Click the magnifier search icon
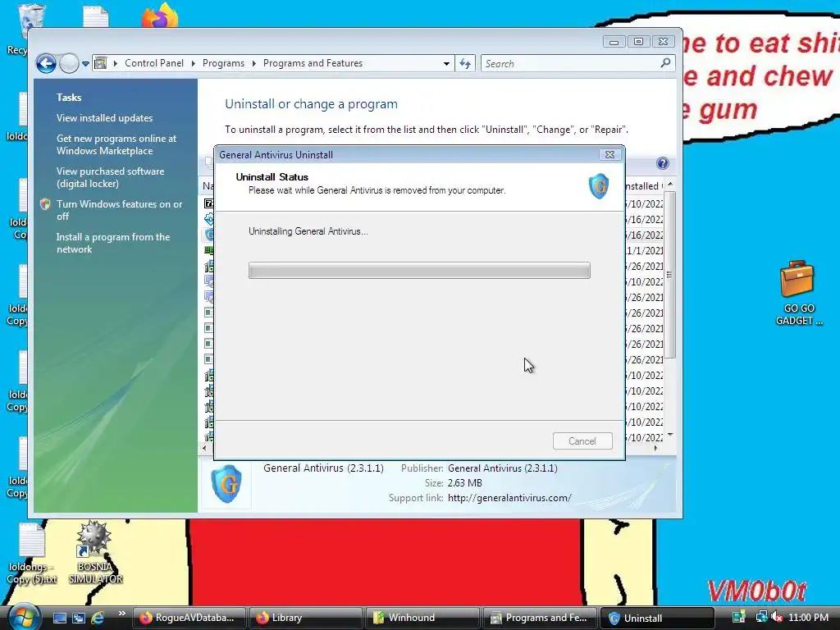The width and height of the screenshot is (840, 630). pos(665,63)
